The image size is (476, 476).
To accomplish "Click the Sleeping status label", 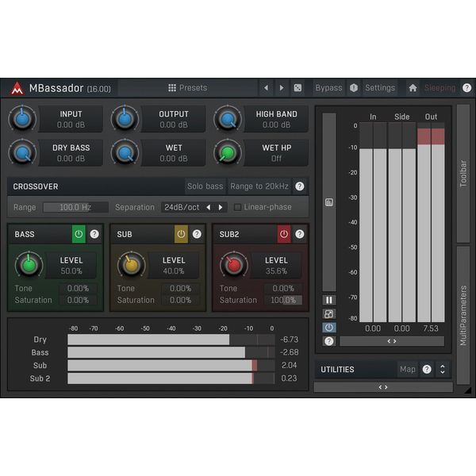I will (440, 88).
